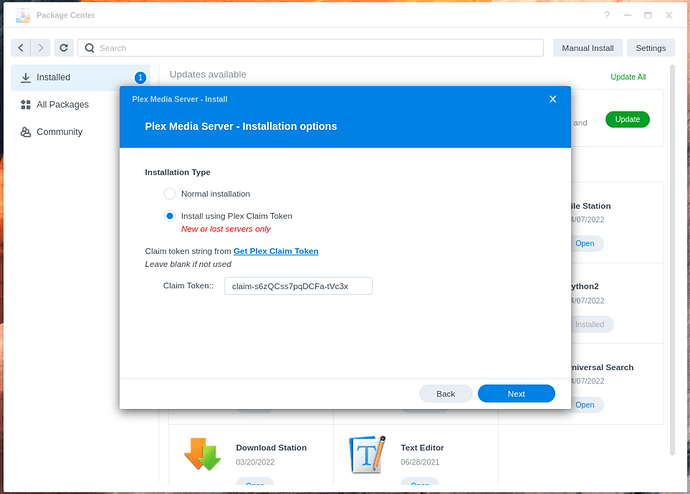
Task: Minimize the Package Center window
Action: click(x=628, y=15)
